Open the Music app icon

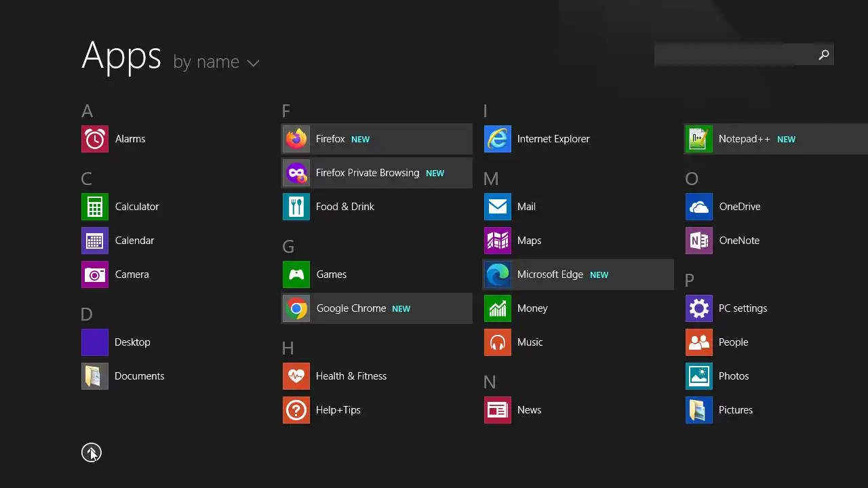(498, 342)
